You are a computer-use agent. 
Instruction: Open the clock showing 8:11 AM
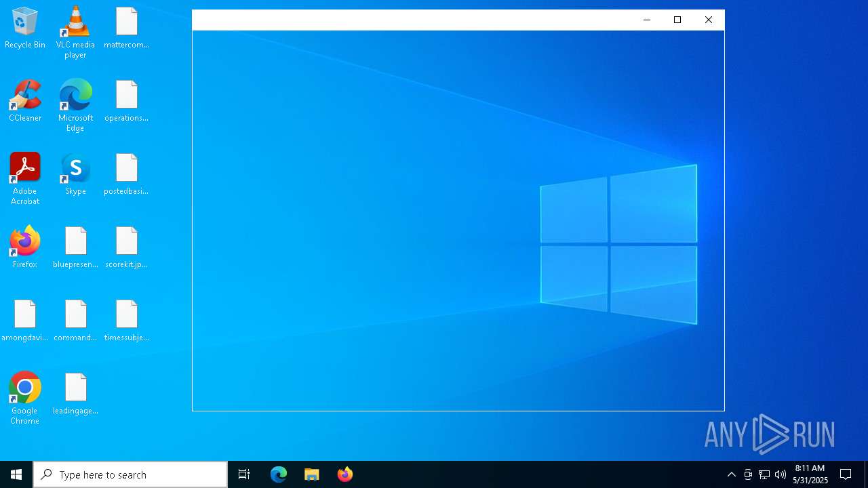click(x=810, y=474)
